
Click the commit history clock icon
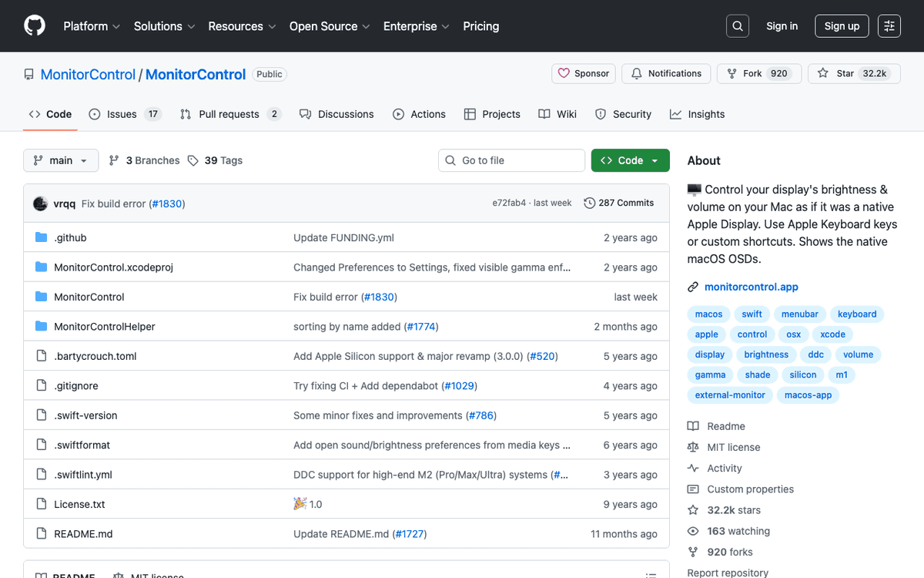pyautogui.click(x=589, y=203)
